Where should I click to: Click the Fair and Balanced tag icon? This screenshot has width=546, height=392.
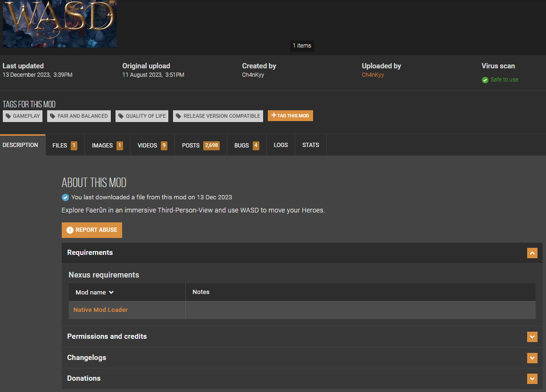click(x=53, y=116)
